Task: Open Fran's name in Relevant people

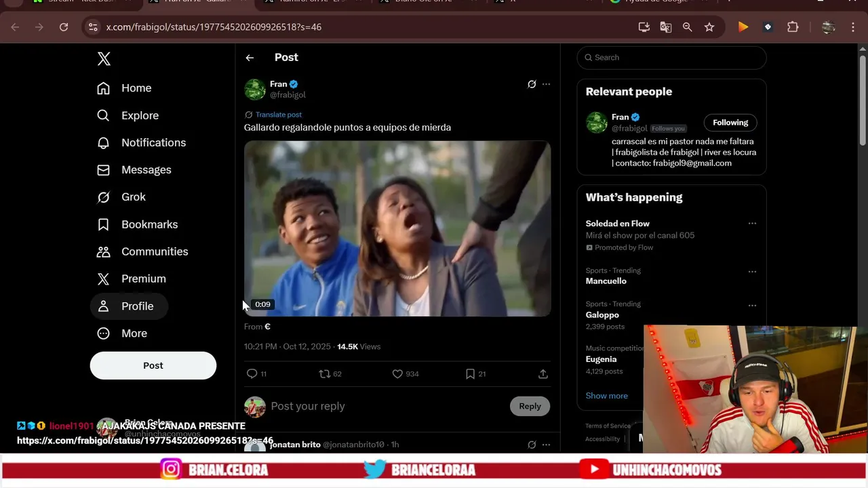Action: pos(620,117)
